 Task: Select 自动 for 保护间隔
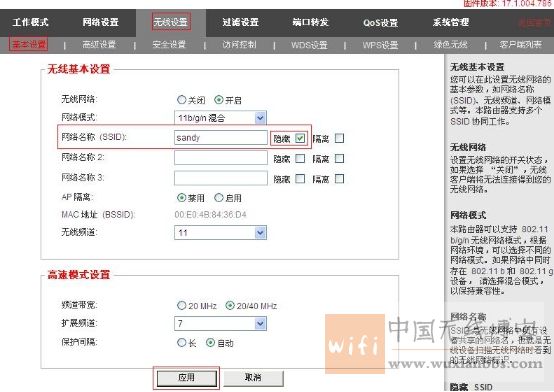pos(211,343)
